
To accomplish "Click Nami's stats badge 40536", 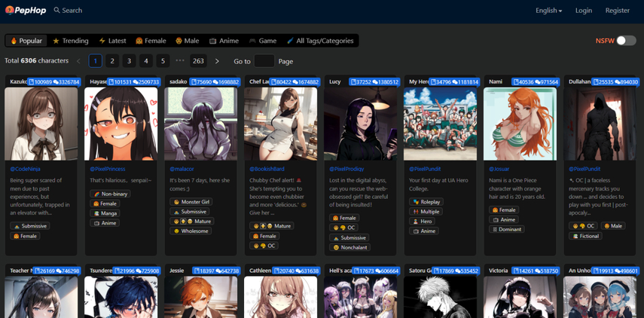I will pos(536,81).
